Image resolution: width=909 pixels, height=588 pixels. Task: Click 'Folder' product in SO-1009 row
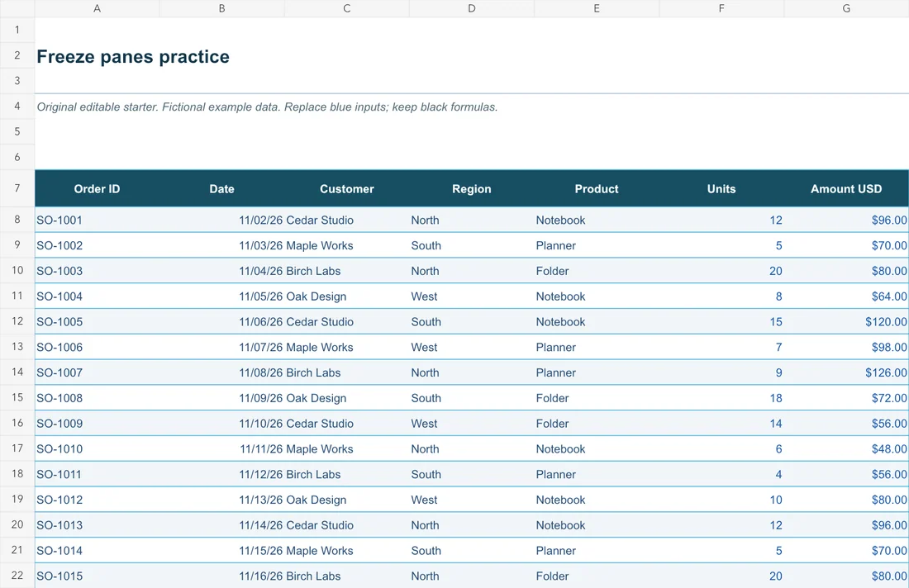tap(597, 424)
